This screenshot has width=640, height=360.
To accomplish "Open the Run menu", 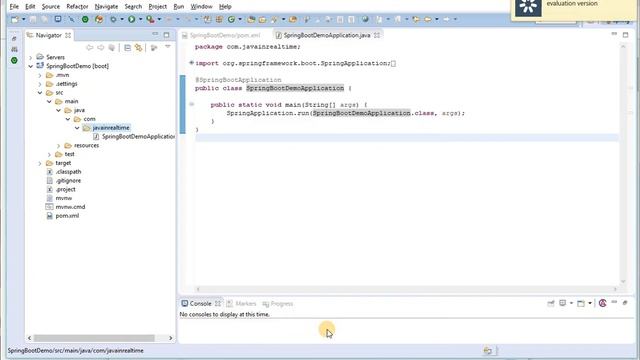I will 178,7.
